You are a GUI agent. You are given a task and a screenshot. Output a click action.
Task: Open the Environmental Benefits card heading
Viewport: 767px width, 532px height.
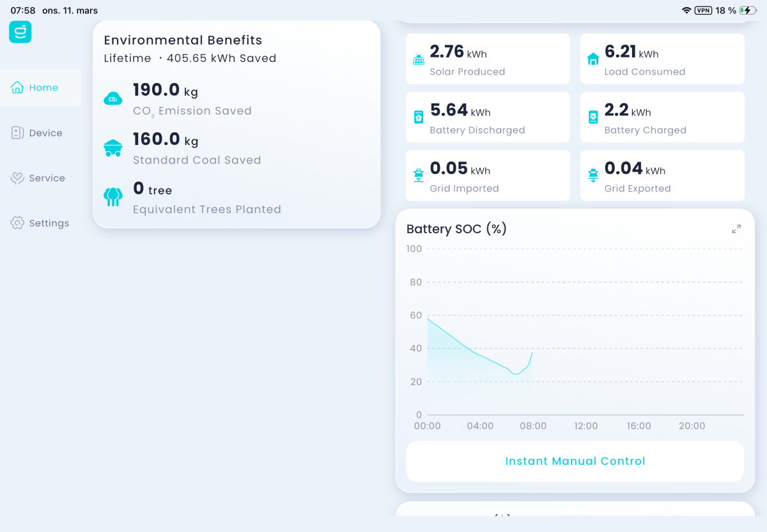pyautogui.click(x=183, y=40)
